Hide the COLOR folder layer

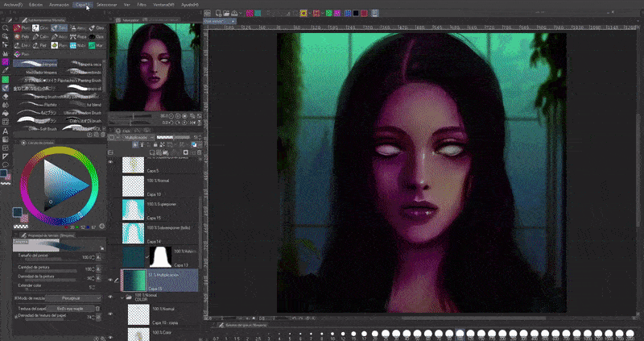tap(111, 298)
